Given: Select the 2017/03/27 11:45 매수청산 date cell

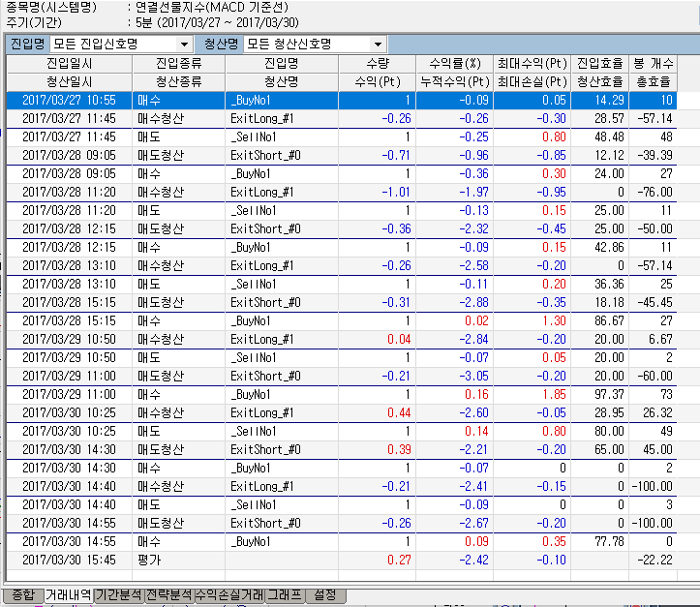Looking at the screenshot, I should point(69,119).
